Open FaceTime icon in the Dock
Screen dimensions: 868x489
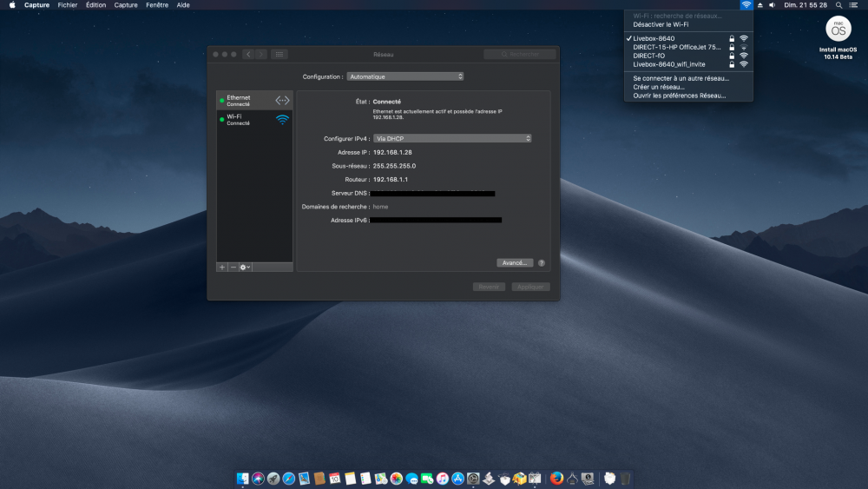coord(427,479)
